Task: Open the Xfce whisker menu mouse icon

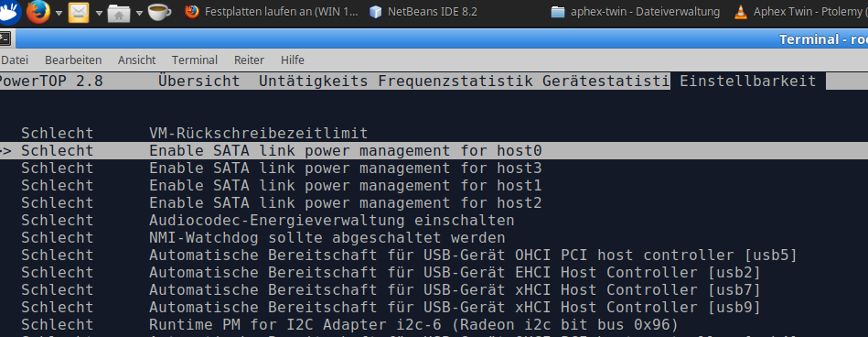Action: 9,12
